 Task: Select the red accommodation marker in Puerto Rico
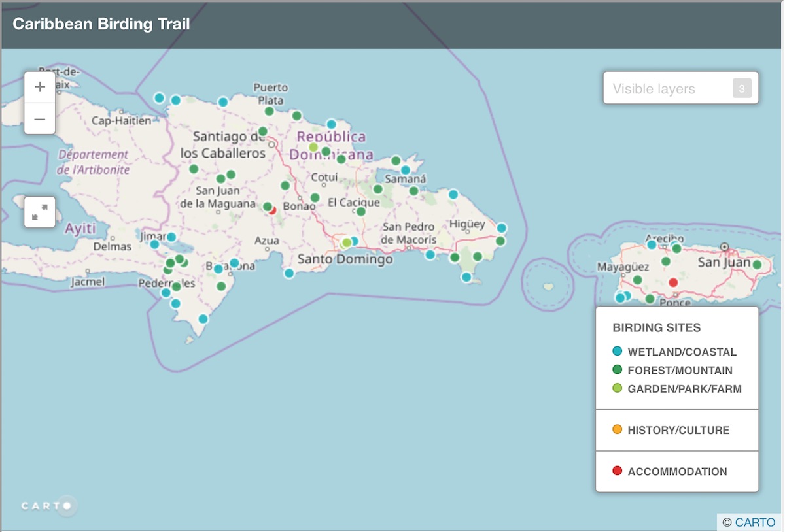pos(673,282)
